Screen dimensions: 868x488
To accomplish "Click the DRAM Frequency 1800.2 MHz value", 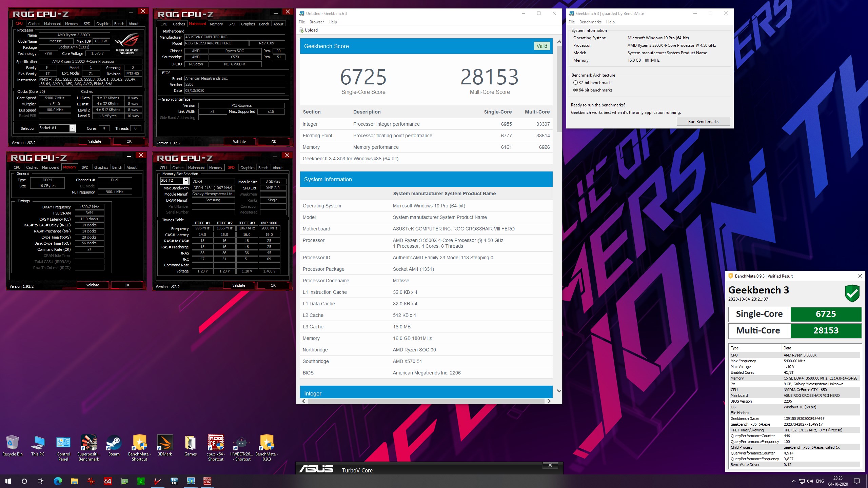I will point(89,207).
